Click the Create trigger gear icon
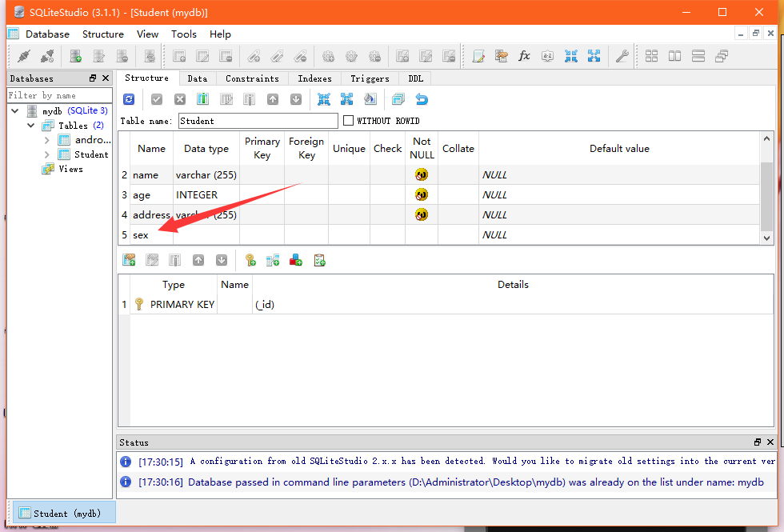The height and width of the screenshot is (532, 784). (x=329, y=56)
